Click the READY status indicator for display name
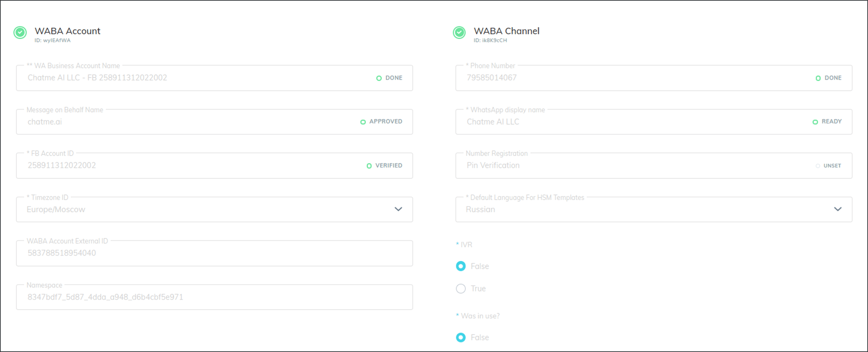The image size is (868, 352). pyautogui.click(x=815, y=122)
